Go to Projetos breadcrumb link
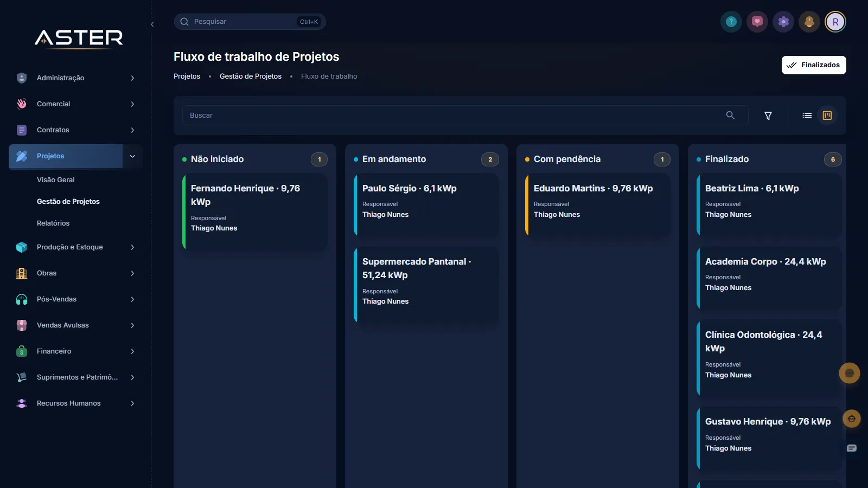 point(187,76)
